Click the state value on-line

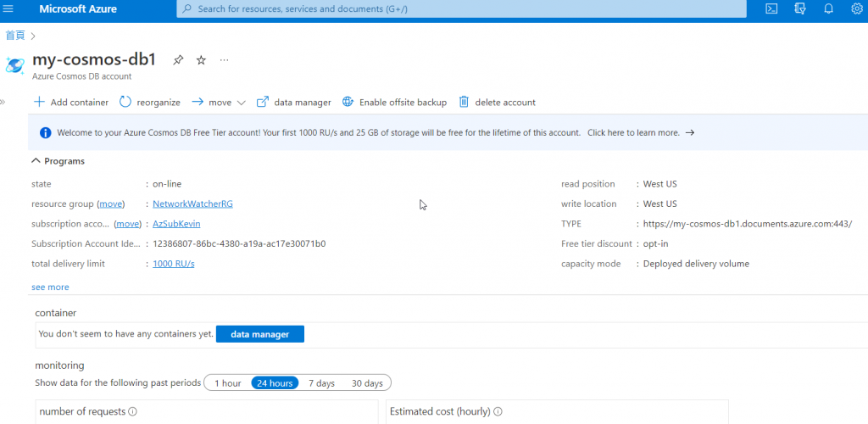(167, 184)
